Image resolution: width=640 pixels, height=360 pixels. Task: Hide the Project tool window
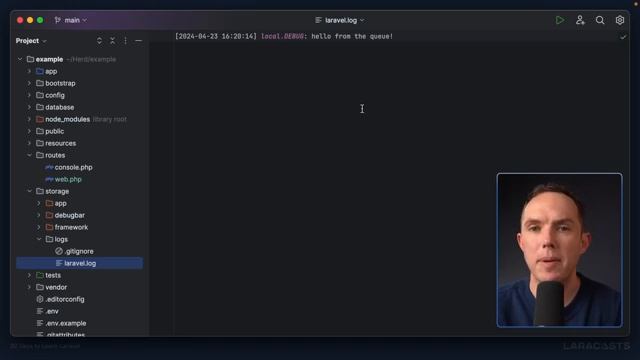click(x=138, y=41)
